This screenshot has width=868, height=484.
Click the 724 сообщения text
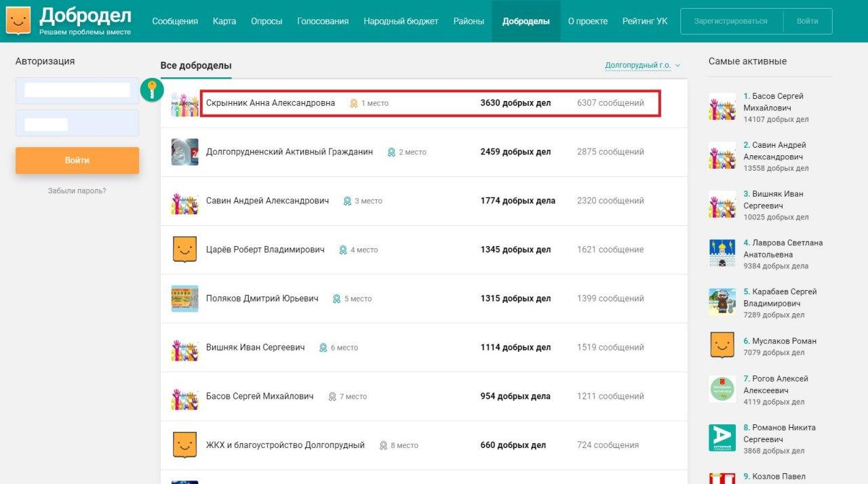point(608,445)
